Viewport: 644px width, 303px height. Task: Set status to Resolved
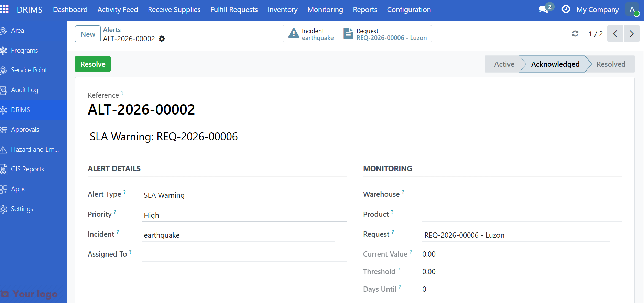611,64
